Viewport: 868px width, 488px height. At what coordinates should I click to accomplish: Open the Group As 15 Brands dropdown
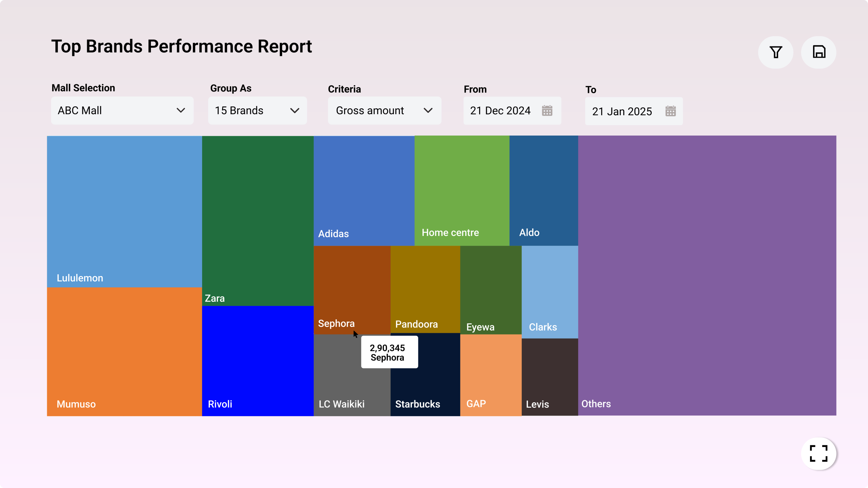tap(257, 110)
